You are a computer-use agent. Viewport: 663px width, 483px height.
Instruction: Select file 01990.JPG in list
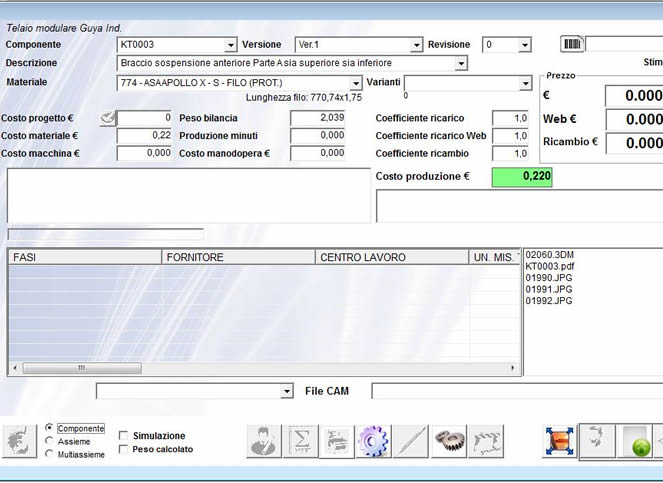[x=549, y=278]
